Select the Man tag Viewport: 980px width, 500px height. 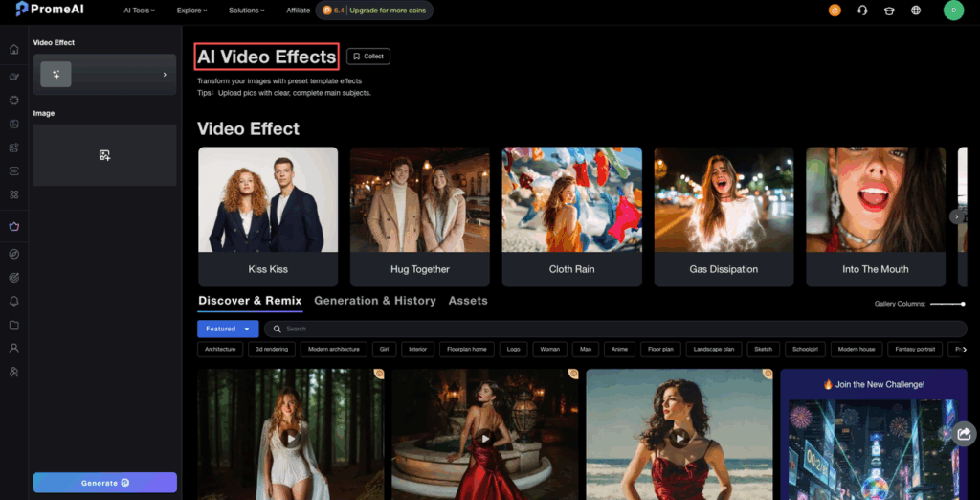[x=586, y=350]
